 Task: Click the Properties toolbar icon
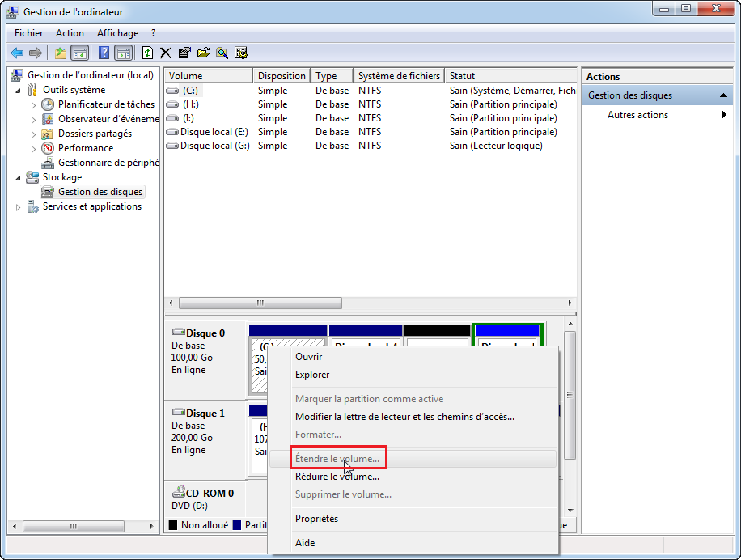click(184, 53)
